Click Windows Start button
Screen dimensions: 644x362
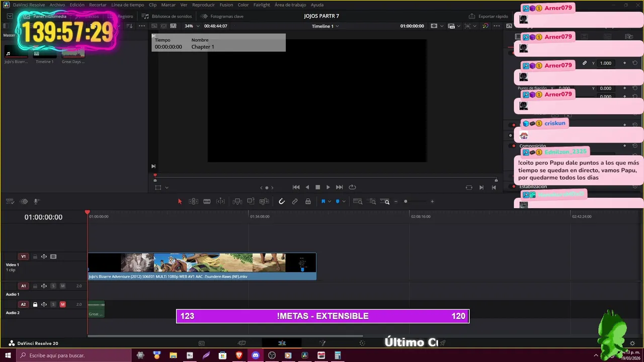(8, 355)
